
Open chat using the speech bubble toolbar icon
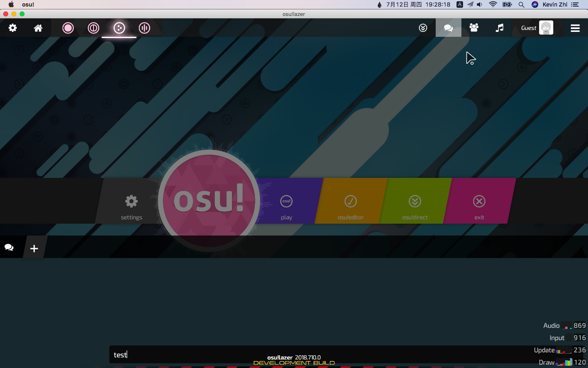[x=448, y=28]
